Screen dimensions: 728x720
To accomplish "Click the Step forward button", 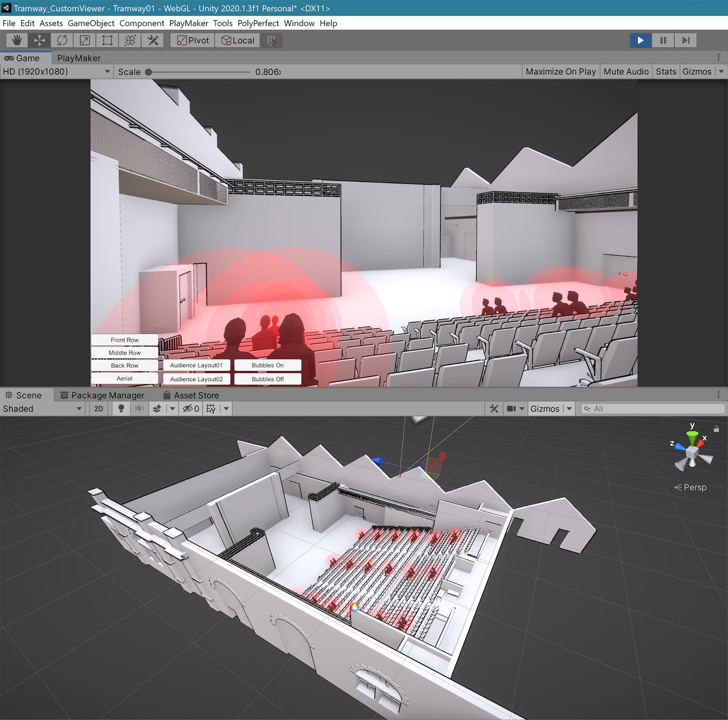I will pyautogui.click(x=685, y=40).
